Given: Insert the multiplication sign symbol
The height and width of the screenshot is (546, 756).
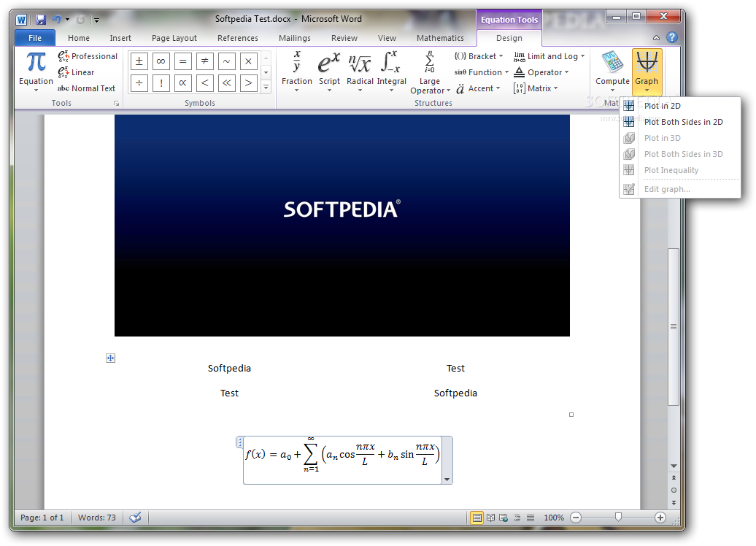Looking at the screenshot, I should (248, 61).
